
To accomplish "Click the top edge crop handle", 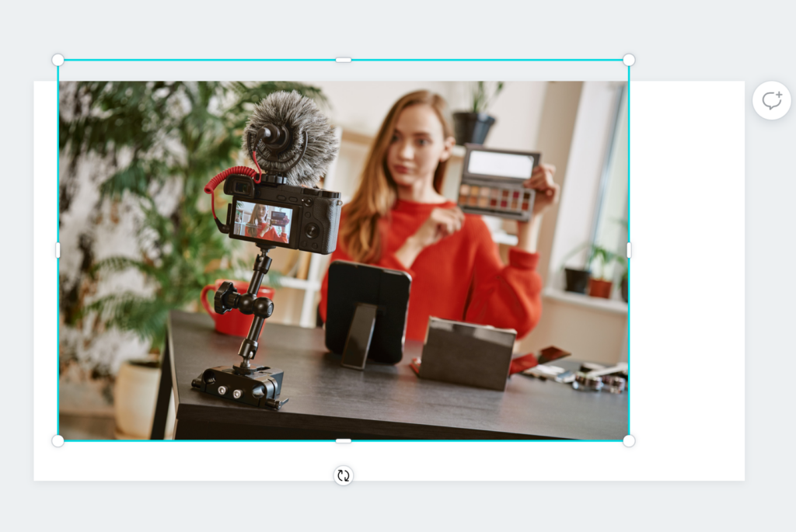I will (344, 60).
